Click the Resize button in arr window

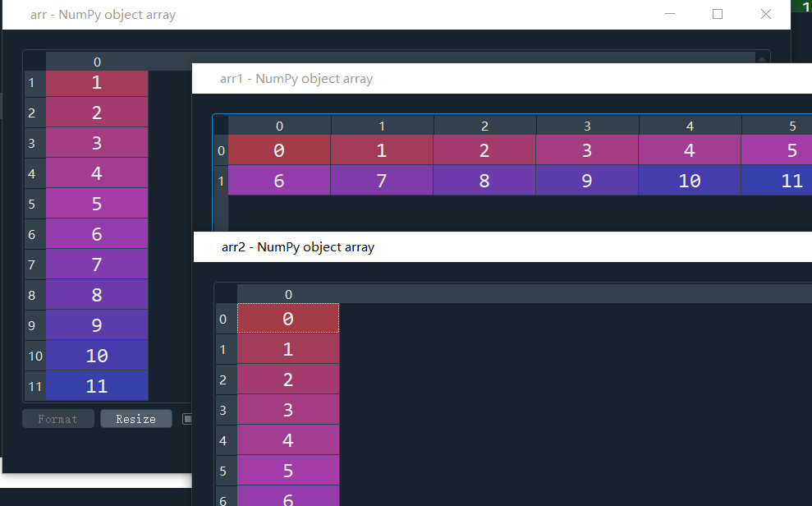pos(135,418)
